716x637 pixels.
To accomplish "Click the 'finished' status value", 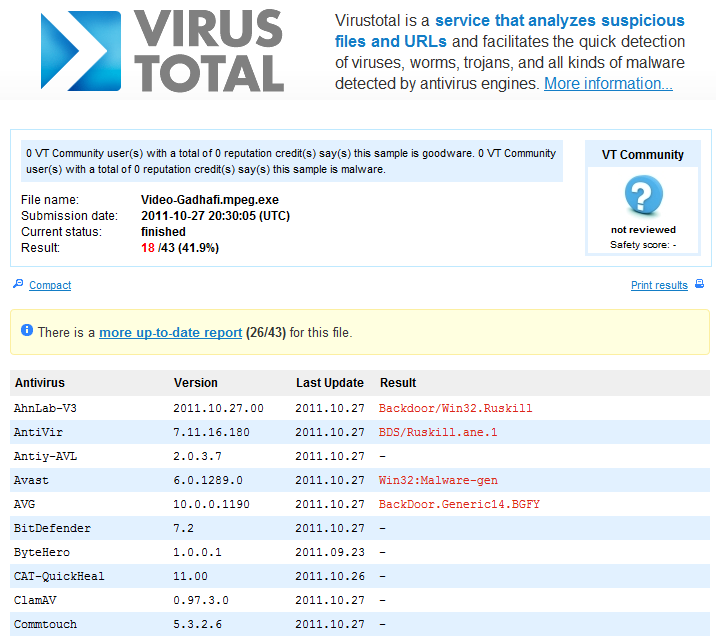I will (x=163, y=232).
